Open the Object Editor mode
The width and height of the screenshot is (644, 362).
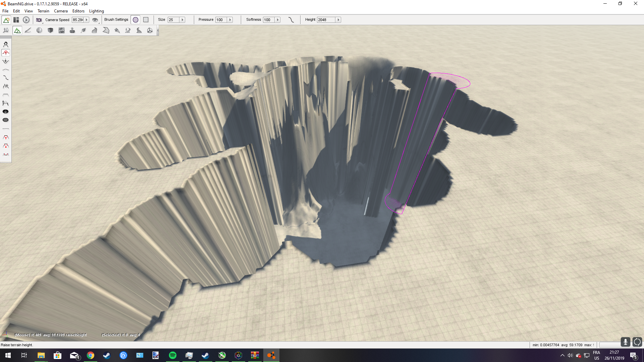click(6, 31)
